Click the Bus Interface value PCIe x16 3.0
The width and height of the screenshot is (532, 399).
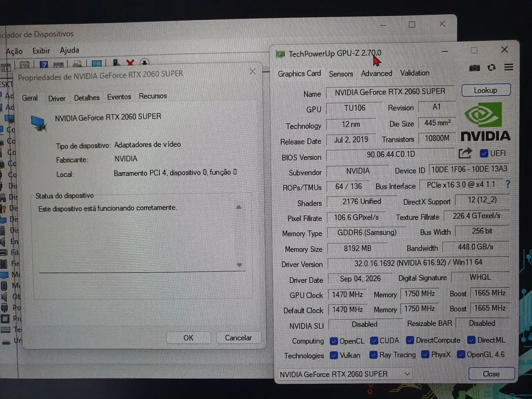(x=461, y=185)
